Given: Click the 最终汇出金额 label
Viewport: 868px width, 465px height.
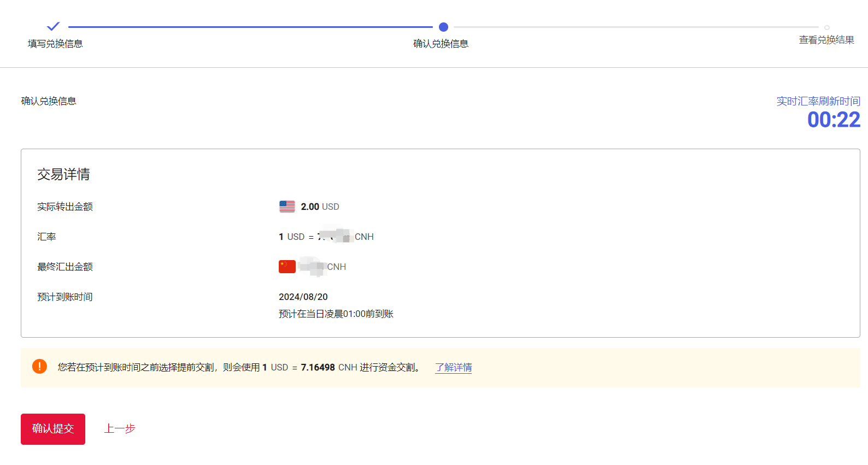Looking at the screenshot, I should [x=65, y=267].
